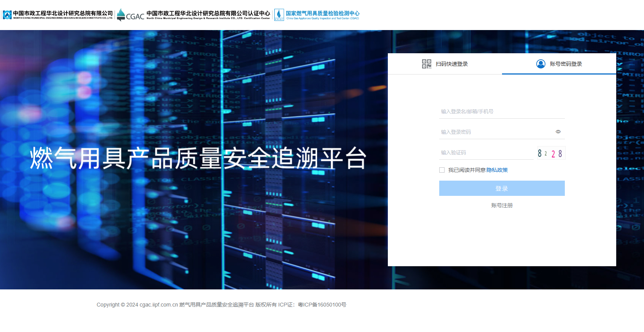The image size is (644, 332).
Task: Open the 账号注册 registration link
Action: pyautogui.click(x=502, y=205)
